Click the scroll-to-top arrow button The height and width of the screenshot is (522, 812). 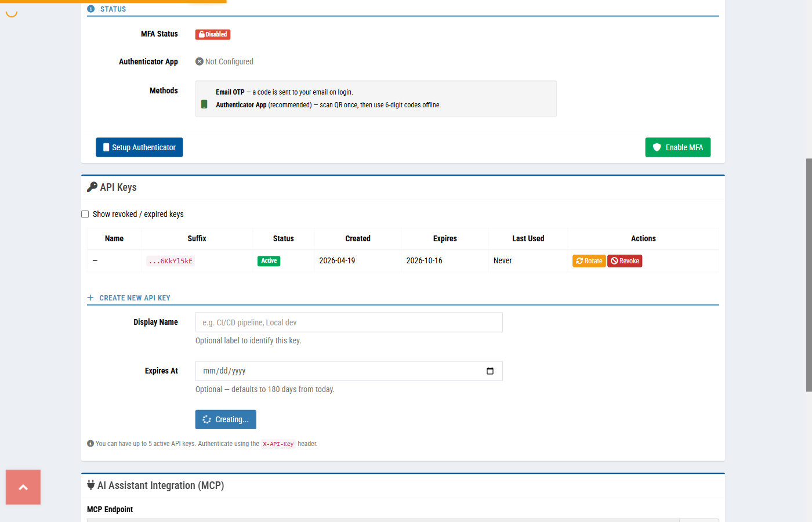point(23,487)
